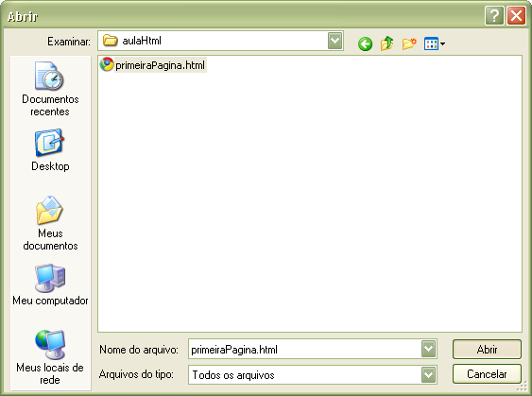Viewport: 532px width, 396px height.
Task: Expand the Examinar folder dropdown arrow
Action: [335, 41]
